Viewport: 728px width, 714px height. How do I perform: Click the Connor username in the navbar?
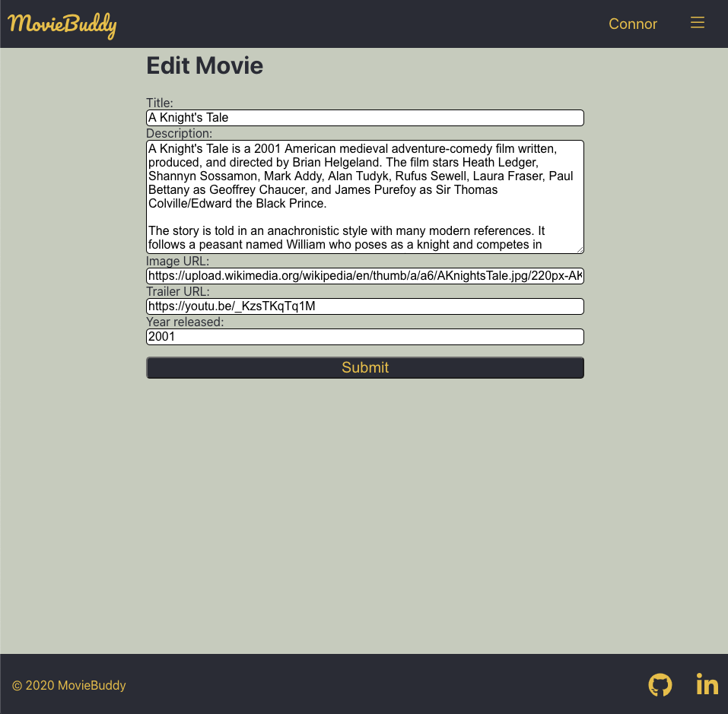click(x=633, y=24)
